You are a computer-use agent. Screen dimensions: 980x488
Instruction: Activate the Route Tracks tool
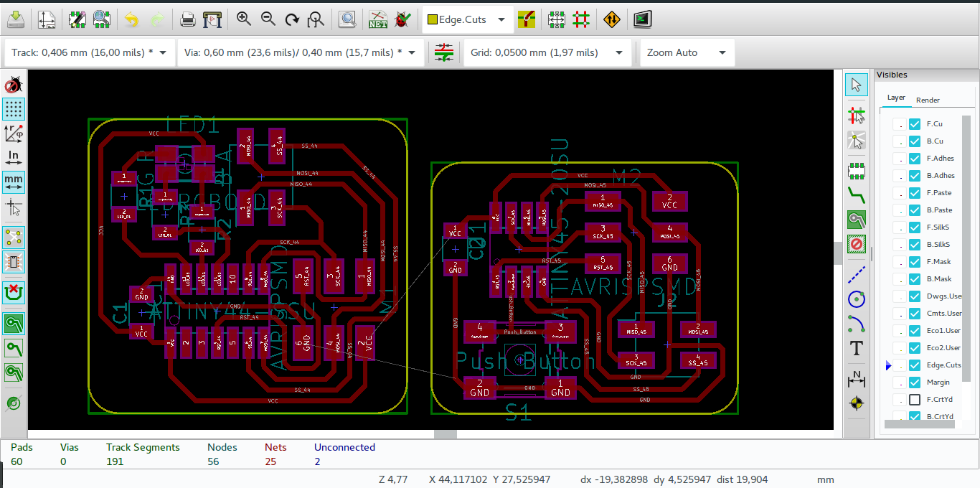(856, 194)
